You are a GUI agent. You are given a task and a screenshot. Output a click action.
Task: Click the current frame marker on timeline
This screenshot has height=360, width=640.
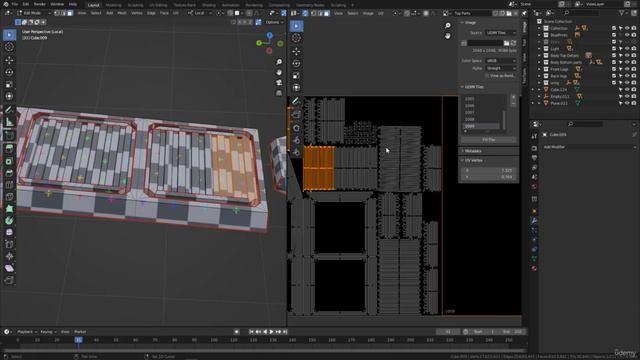(78, 340)
